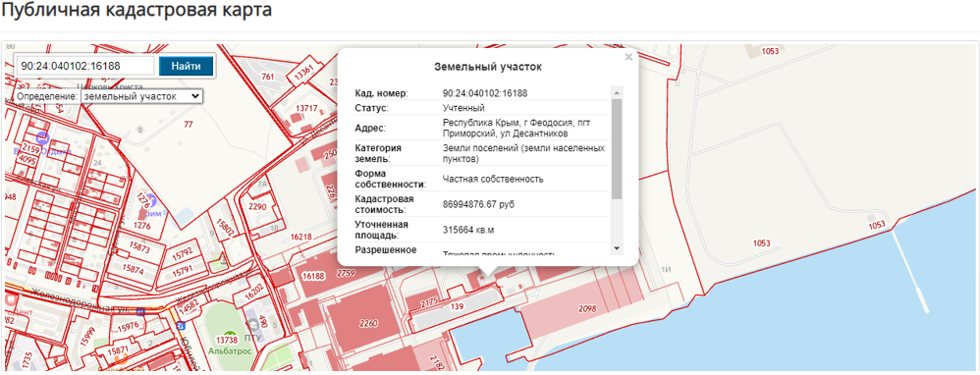
Task: Click the Частная собственность value
Action: 493,179
